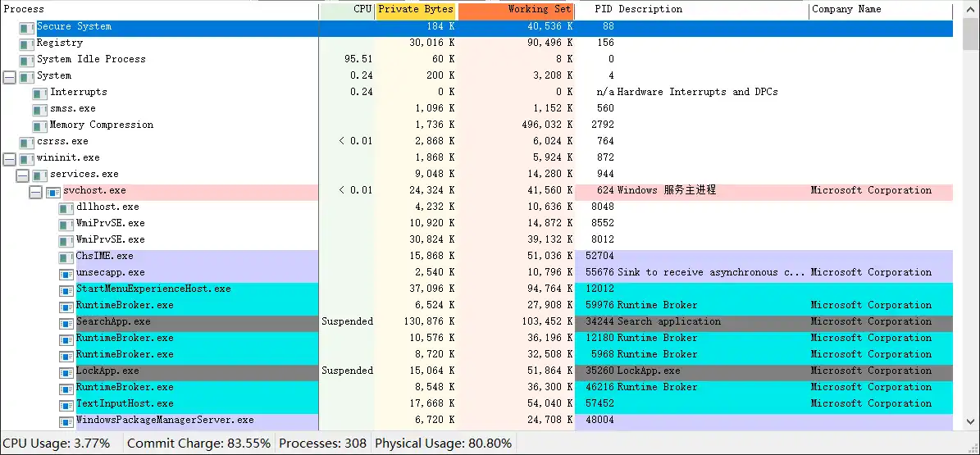Sort by the CPU column header
This screenshot has width=980, height=455.
[x=348, y=10]
